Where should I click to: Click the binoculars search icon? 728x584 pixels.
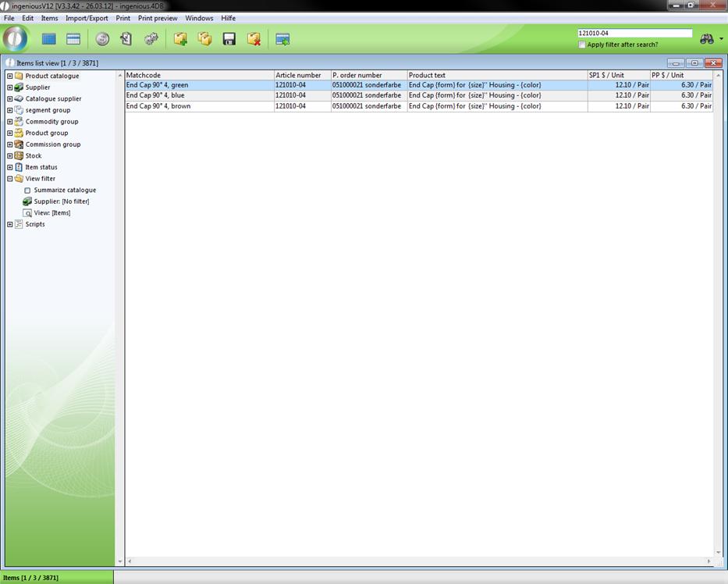tap(706, 39)
